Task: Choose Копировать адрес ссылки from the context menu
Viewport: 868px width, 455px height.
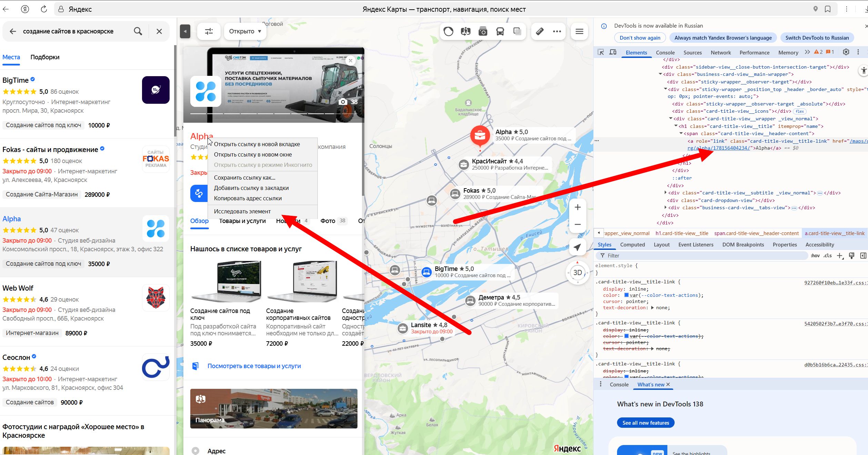Action: click(x=248, y=198)
